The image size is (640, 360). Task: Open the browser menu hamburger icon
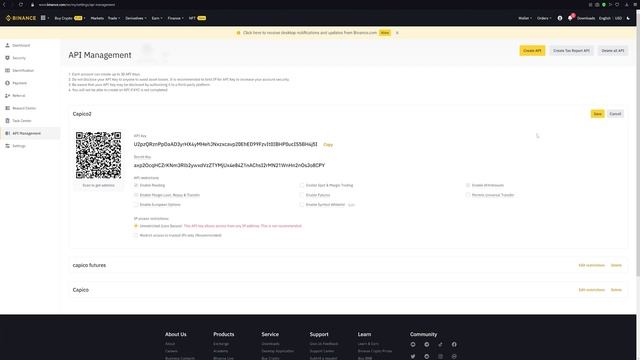[636, 5]
